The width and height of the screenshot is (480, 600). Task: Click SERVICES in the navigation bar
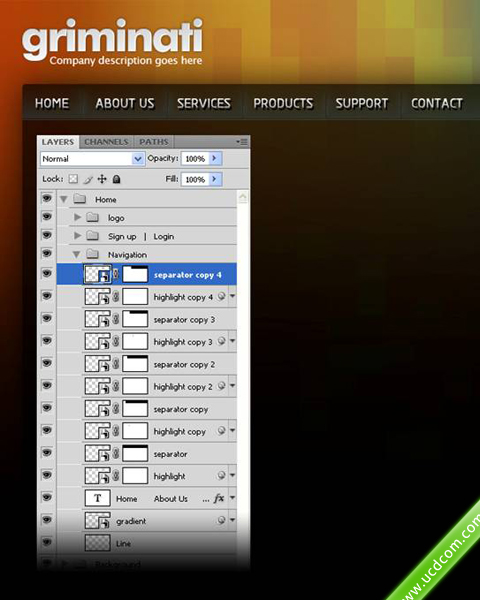coord(204,103)
